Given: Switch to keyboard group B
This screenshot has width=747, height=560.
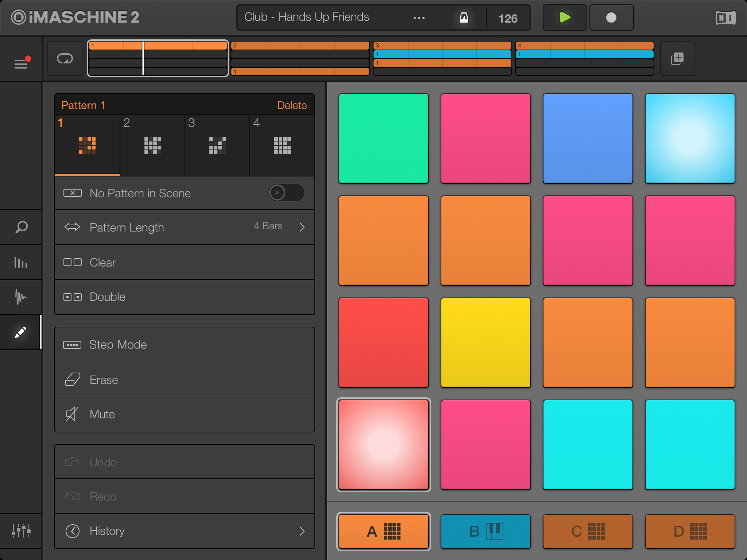Looking at the screenshot, I should [x=486, y=531].
